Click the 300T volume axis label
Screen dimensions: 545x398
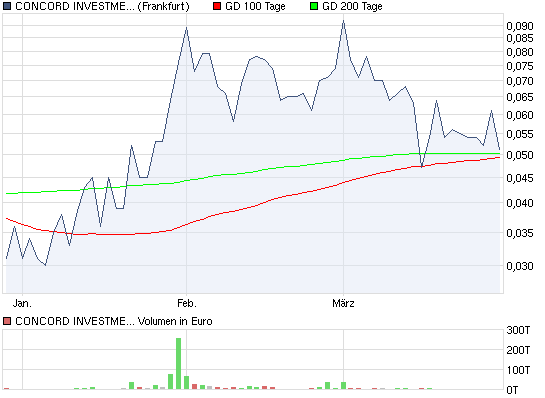pos(518,330)
